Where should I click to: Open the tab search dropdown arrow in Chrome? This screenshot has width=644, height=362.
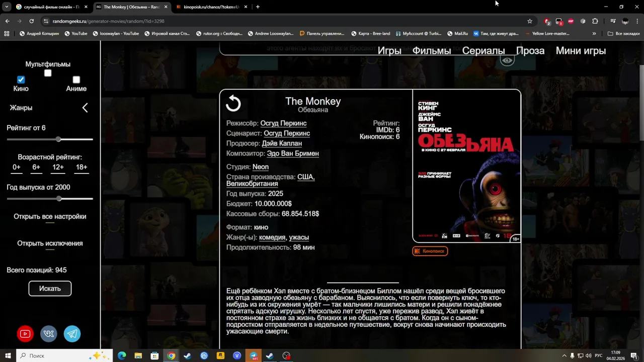click(7, 7)
